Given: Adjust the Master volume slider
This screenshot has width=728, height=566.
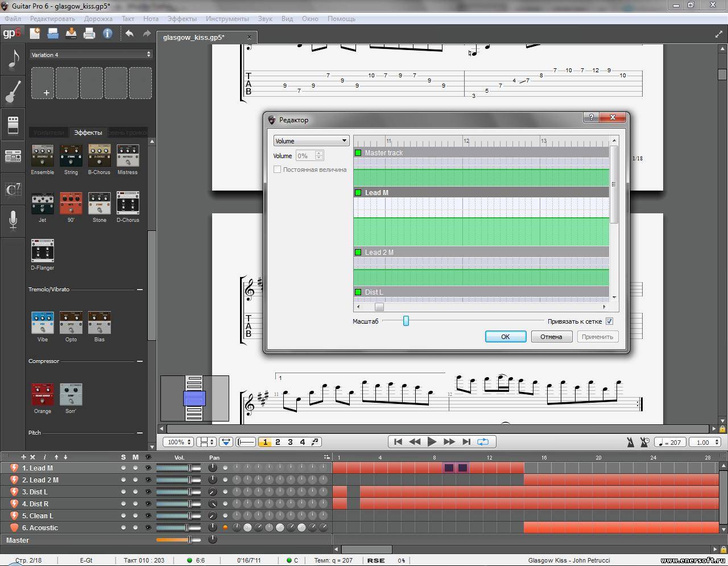Looking at the screenshot, I should [178, 540].
